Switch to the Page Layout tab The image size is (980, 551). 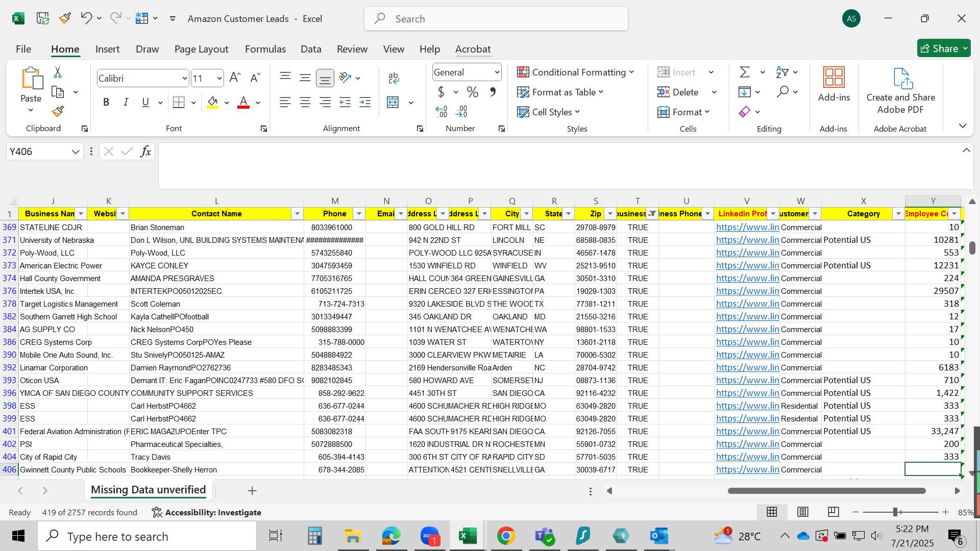201,49
